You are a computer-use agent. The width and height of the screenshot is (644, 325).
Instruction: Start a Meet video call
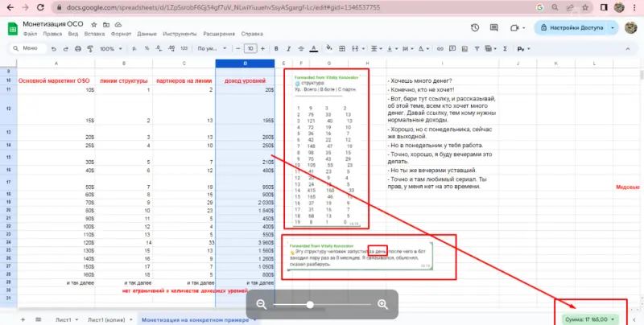point(518,27)
